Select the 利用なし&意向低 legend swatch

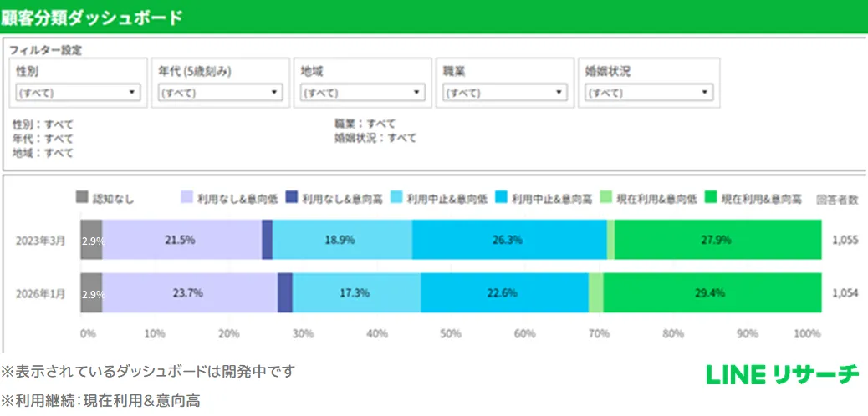[x=187, y=198]
